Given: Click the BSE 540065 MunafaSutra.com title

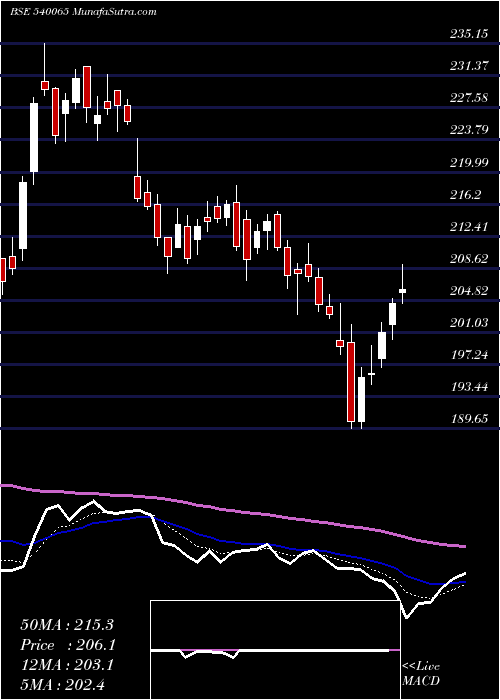Looking at the screenshot, I should pos(83,12).
